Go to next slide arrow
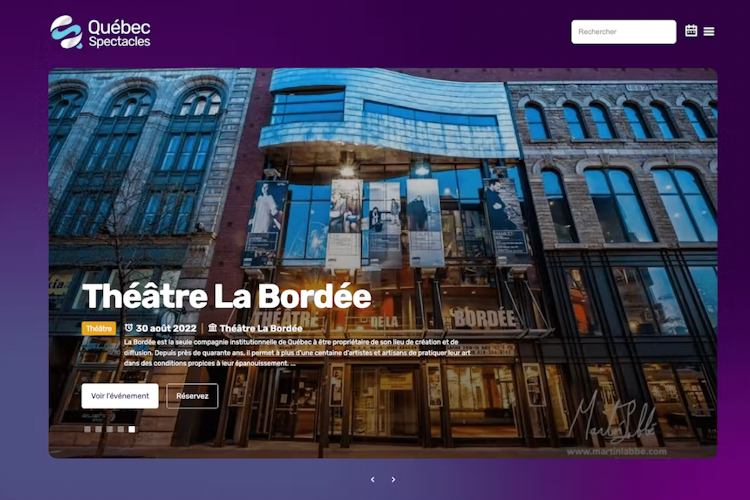 [393, 479]
